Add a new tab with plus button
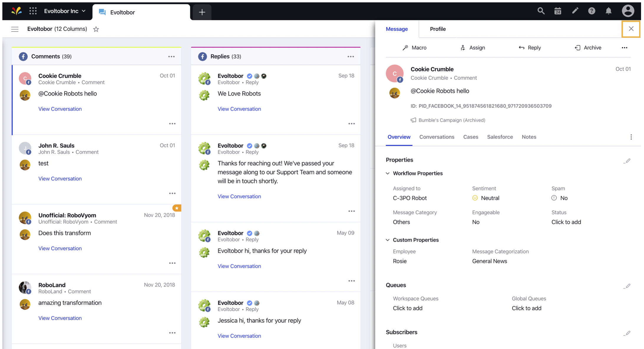The width and height of the screenshot is (644, 349). coord(202,12)
